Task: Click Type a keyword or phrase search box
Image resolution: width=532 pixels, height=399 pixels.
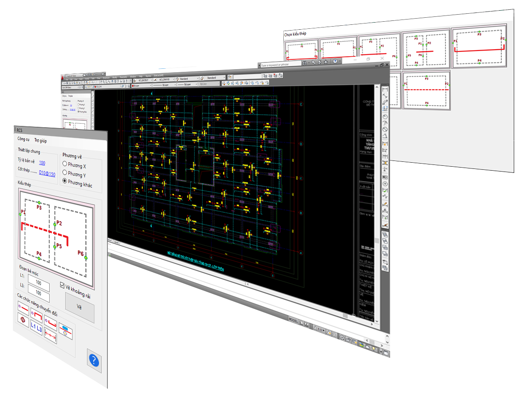Action: click(x=281, y=65)
